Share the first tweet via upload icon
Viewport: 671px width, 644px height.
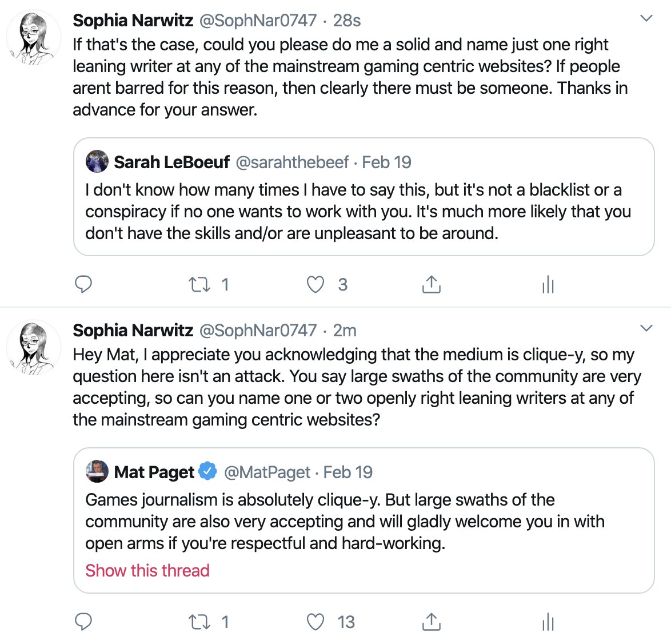tap(432, 284)
